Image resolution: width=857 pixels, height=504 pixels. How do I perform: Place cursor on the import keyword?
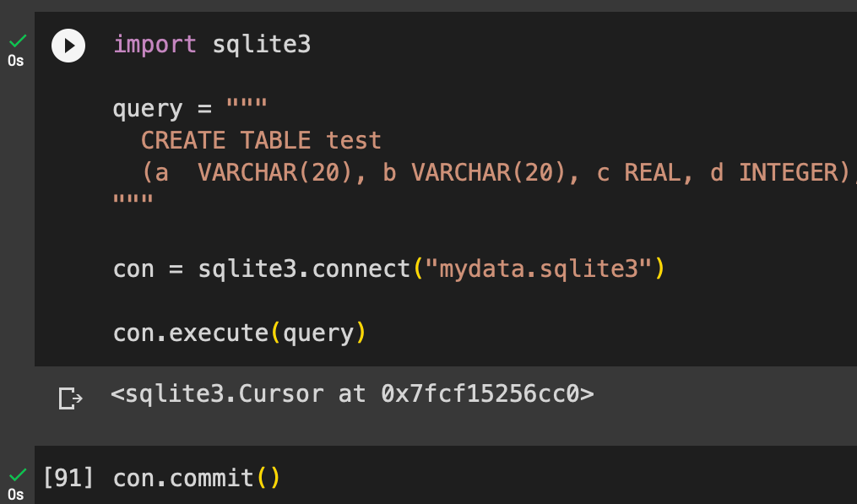[155, 44]
